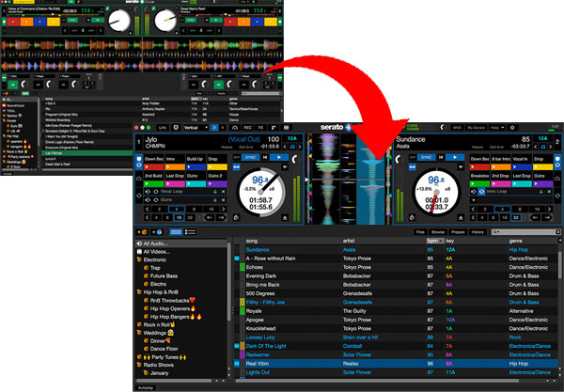
Task: Toggle Intro Loop active reloop button
Action: click(x=481, y=192)
